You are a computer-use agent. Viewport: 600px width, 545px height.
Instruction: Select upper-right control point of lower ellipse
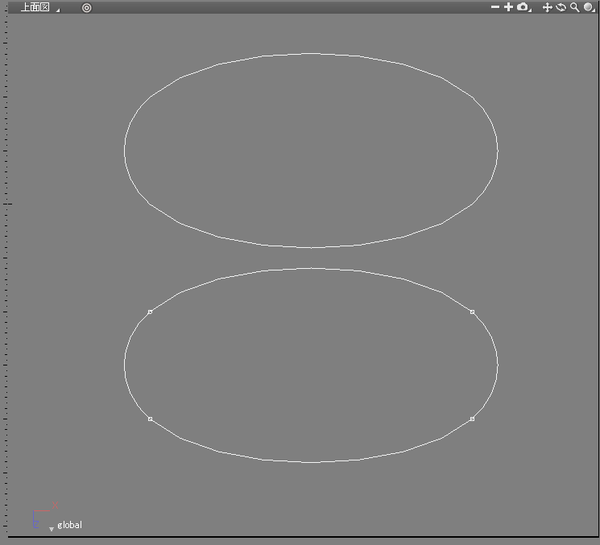click(472, 312)
